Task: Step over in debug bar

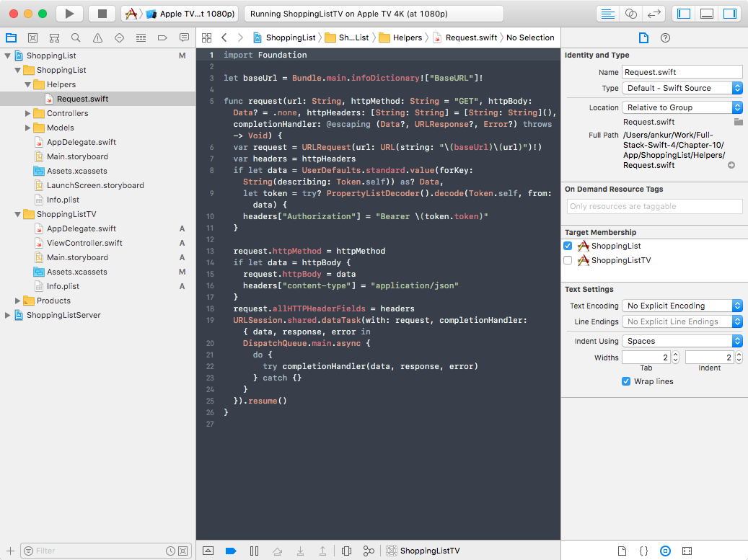Action: click(277, 551)
